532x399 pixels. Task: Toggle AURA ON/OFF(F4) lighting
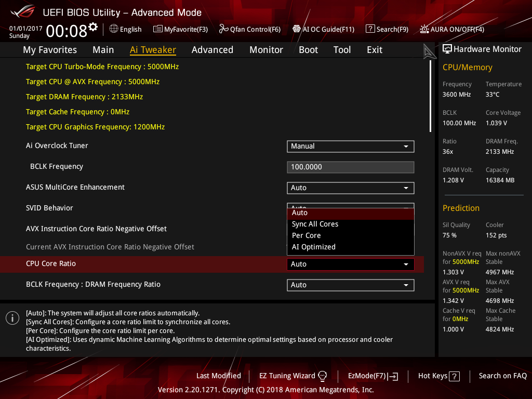452,29
